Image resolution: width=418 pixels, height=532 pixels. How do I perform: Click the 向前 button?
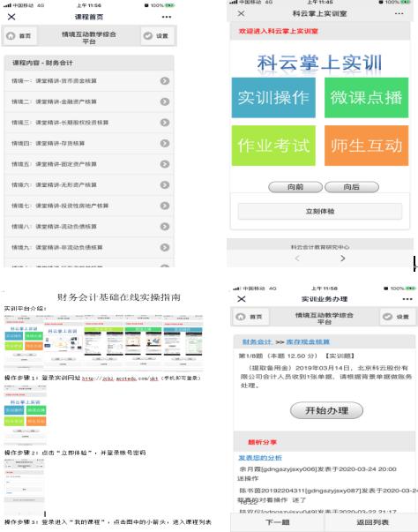295,187
